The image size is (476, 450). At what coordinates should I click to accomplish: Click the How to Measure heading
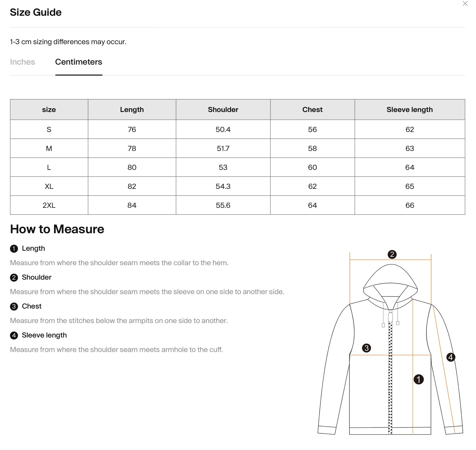point(57,229)
